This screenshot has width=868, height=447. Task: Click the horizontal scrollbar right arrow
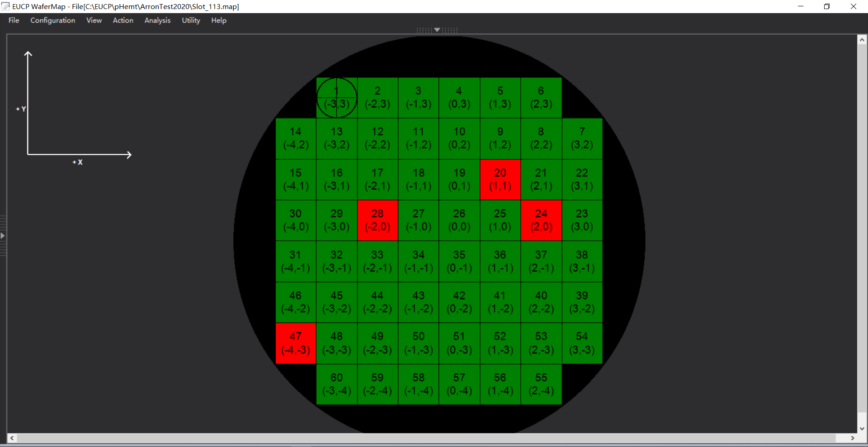pos(853,438)
